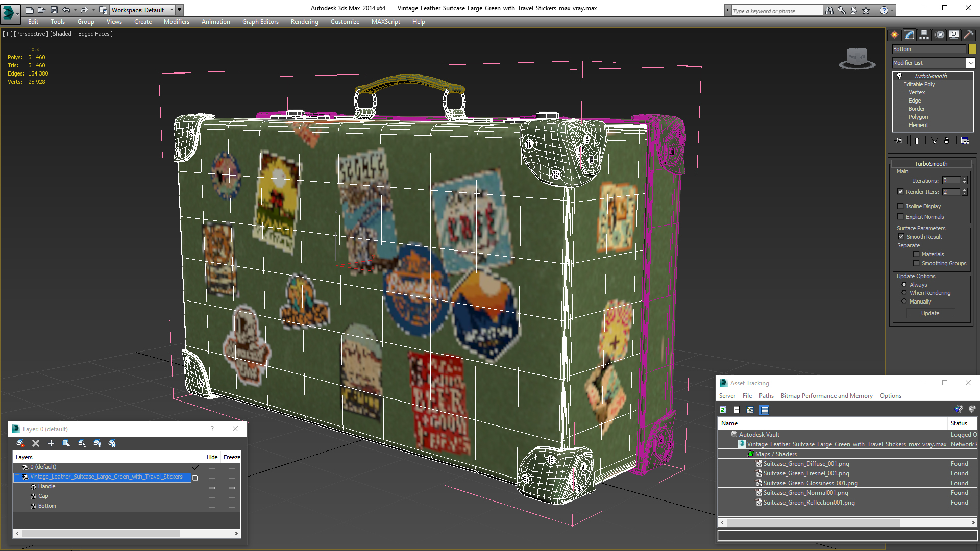This screenshot has height=551, width=980.
Task: Click Freeze/Unfreeze All Layers icon
Action: pos(112,443)
